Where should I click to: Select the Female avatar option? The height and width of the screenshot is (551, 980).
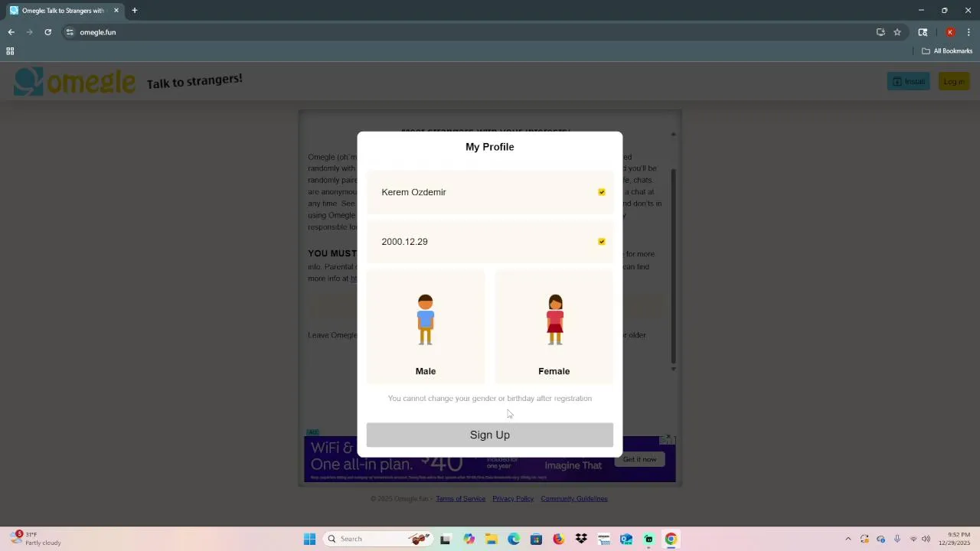tap(554, 327)
